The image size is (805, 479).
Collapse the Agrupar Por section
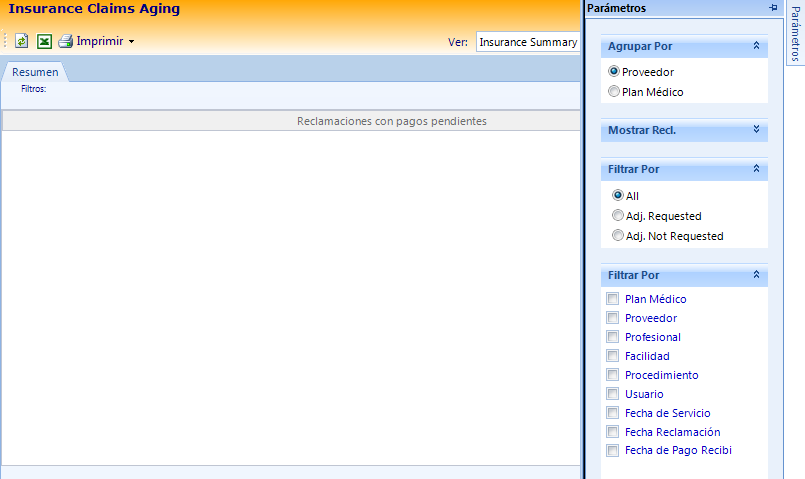[756, 46]
